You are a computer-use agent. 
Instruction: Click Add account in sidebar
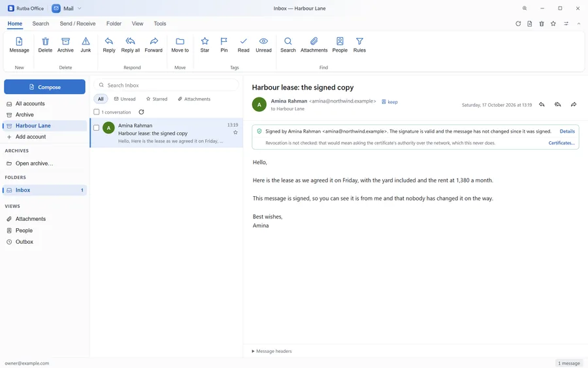[44, 137]
